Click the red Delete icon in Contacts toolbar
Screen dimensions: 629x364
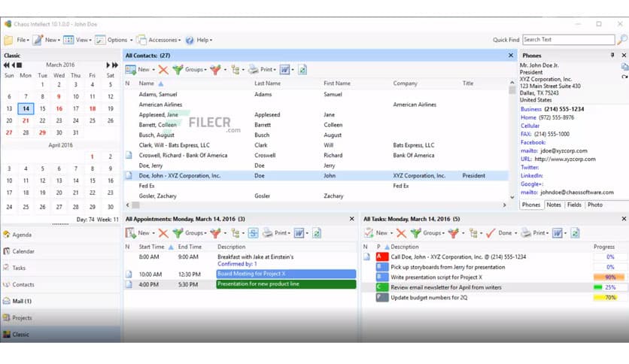point(163,69)
